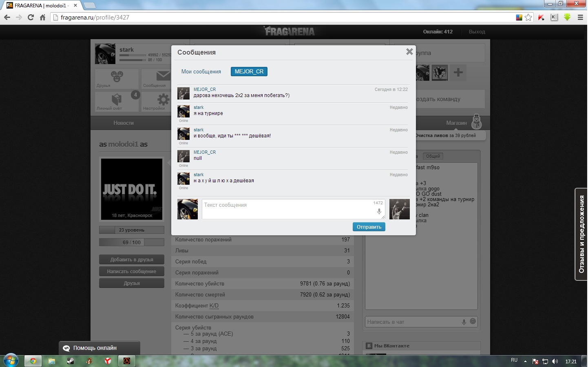
Task: Open the Личный счёт icon tile
Action: pos(117,101)
